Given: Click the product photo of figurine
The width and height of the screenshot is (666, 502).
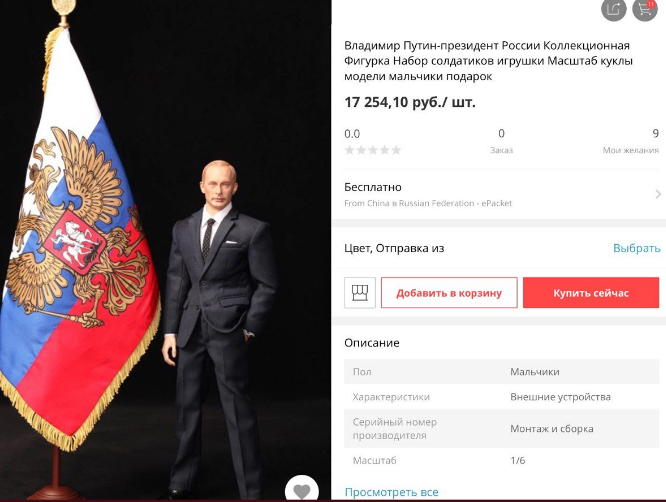Looking at the screenshot, I should coord(165,251).
